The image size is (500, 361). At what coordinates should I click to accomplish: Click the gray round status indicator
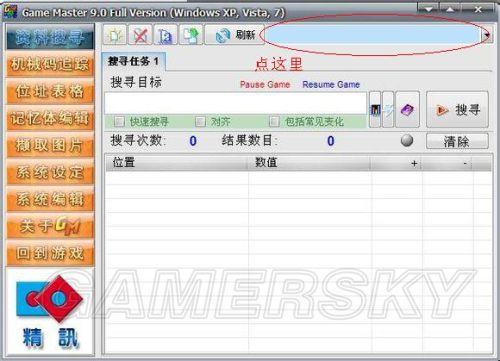click(407, 141)
